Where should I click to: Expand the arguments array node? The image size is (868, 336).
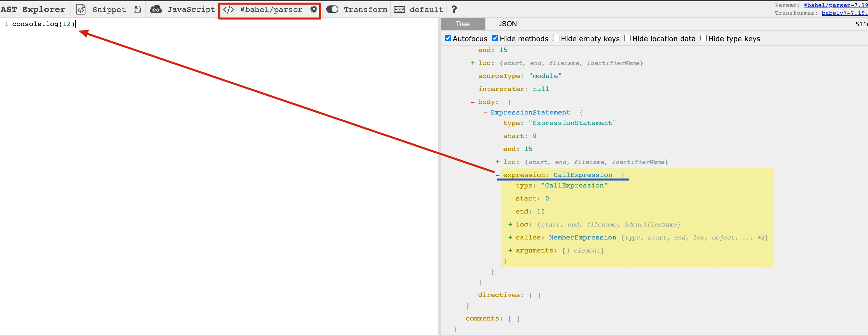510,250
